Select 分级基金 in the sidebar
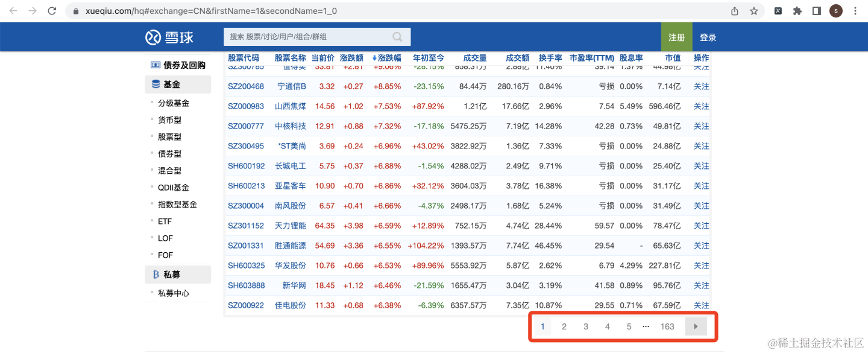This screenshot has height=353, width=868. 174,103
